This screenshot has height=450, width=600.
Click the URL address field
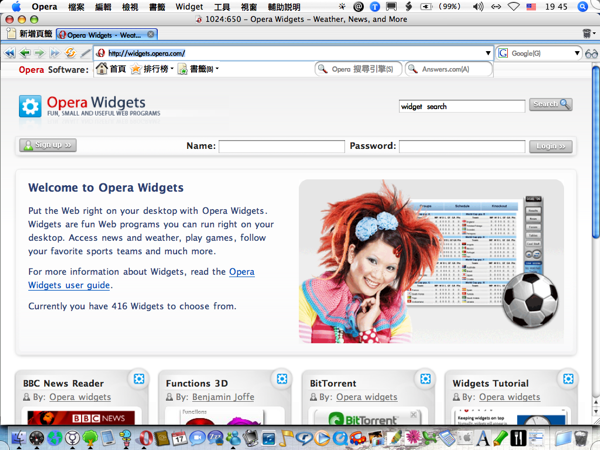(x=295, y=53)
